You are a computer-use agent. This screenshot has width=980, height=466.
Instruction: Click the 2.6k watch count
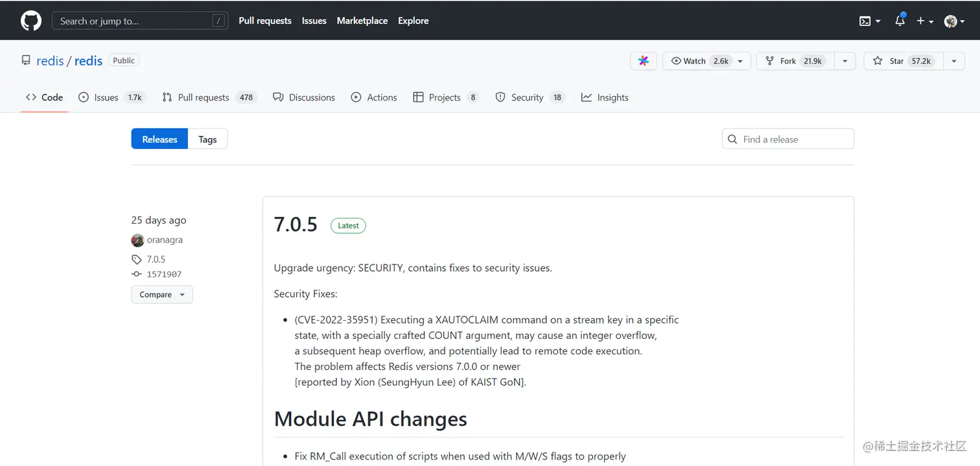[x=720, y=61]
